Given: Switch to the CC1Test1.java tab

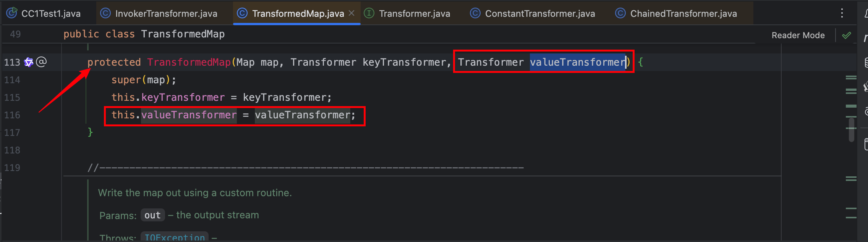Looking at the screenshot, I should click(x=51, y=14).
